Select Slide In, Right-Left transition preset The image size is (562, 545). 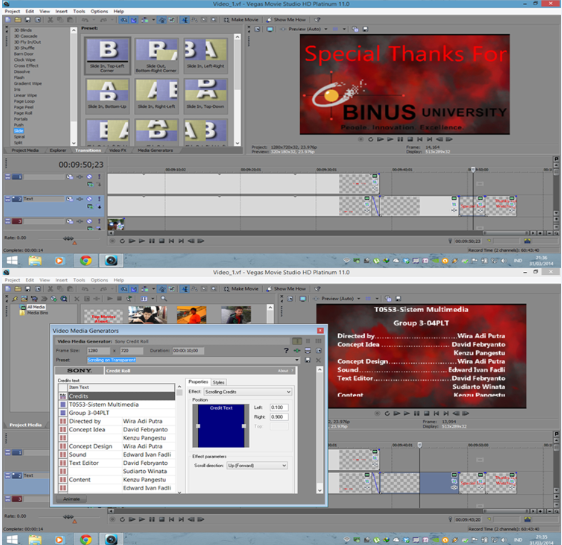point(157,95)
